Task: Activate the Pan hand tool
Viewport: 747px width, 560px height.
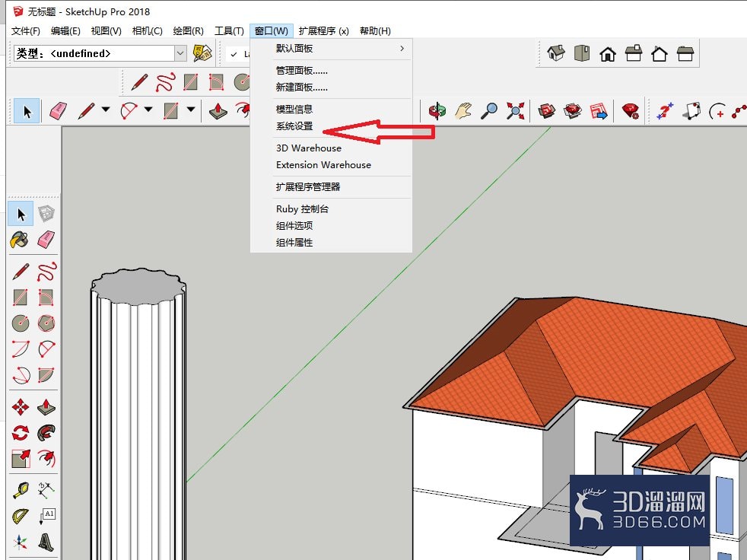Action: 463,110
